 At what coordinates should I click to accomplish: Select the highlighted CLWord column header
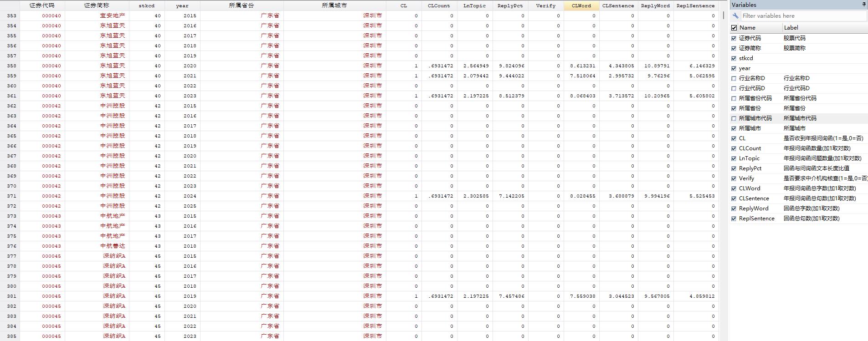(581, 5)
